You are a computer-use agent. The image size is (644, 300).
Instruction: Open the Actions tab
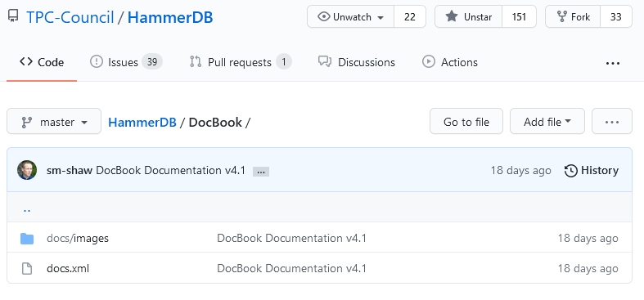pos(450,62)
